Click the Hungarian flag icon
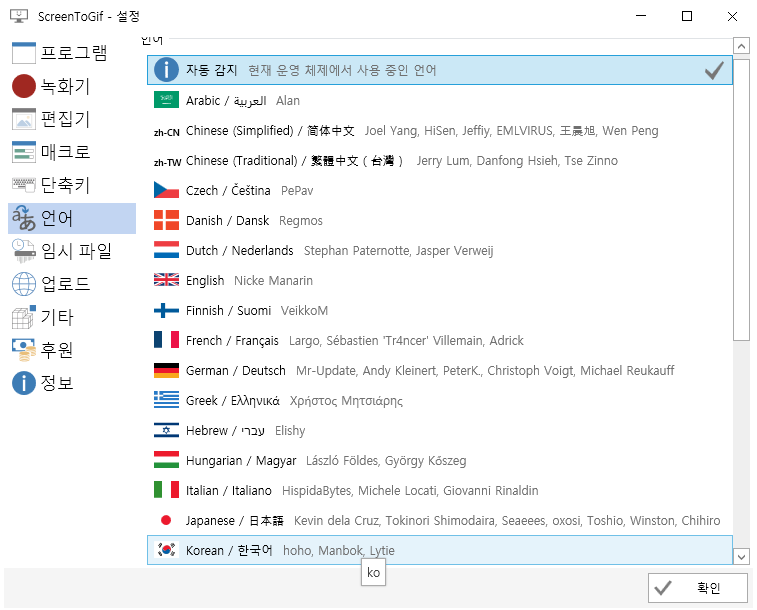Image resolution: width=757 pixels, height=610 pixels. pyautogui.click(x=167, y=459)
